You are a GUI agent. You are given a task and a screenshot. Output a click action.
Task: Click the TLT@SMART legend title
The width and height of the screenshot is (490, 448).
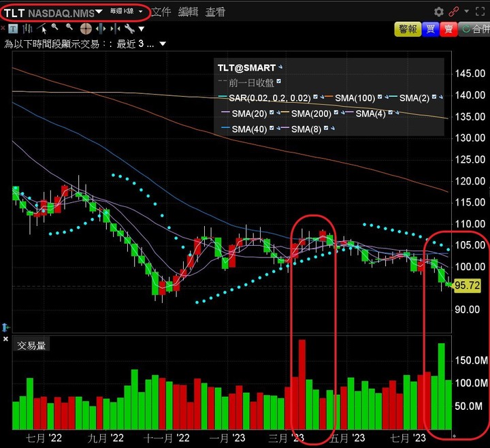click(x=246, y=67)
